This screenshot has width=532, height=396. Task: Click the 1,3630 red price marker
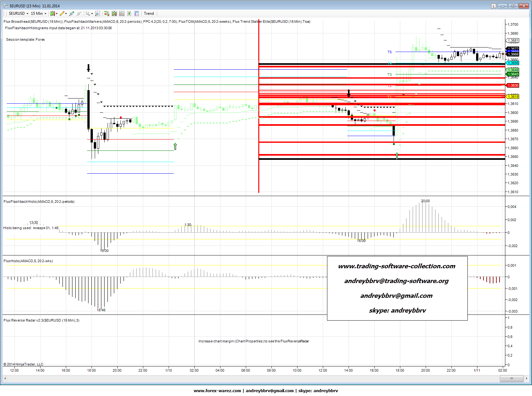click(x=513, y=85)
